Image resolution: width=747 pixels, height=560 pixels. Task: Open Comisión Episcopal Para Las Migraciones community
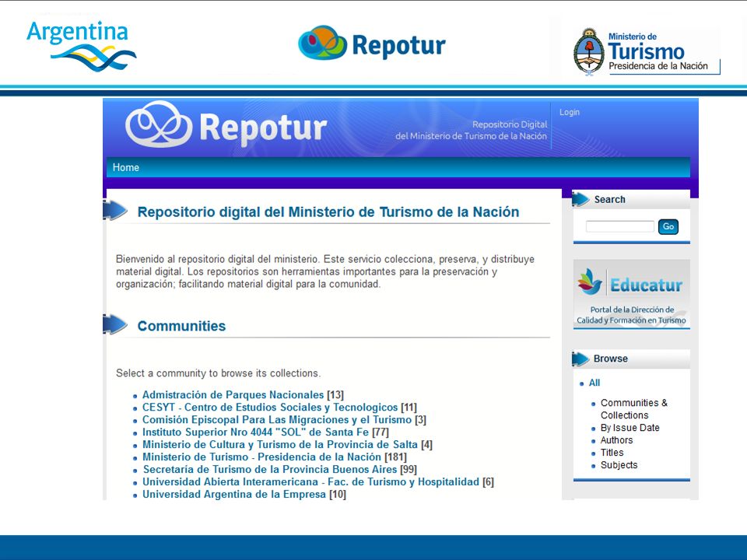(x=277, y=419)
